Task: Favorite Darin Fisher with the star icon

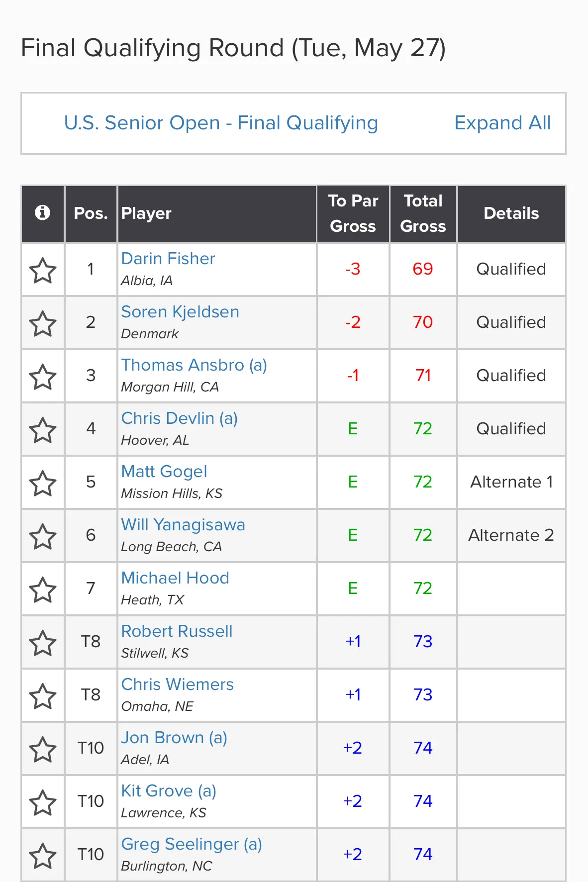Action: (x=43, y=270)
